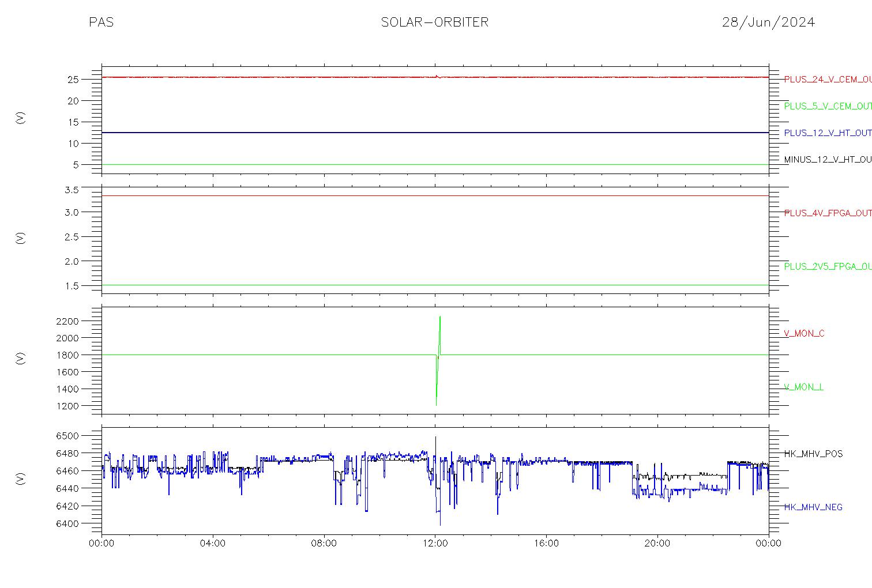
Task: Select the PLUS_12_V_HT_OUT legend label
Action: 828,133
